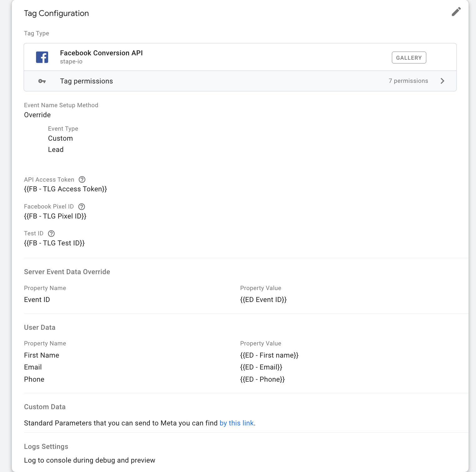The width and height of the screenshot is (476, 472).
Task: Open the 'by this link' hyperlink
Action: [237, 423]
